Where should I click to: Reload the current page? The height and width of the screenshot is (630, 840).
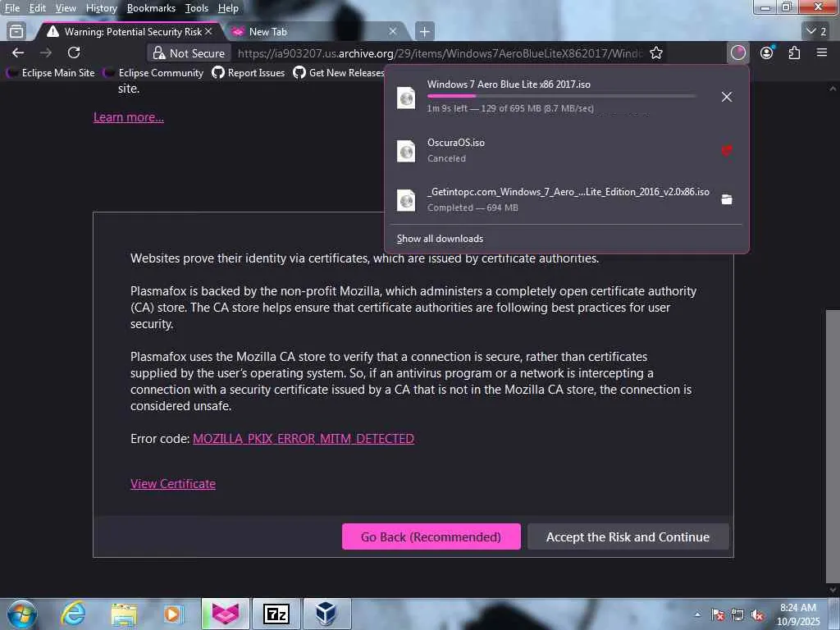74,52
